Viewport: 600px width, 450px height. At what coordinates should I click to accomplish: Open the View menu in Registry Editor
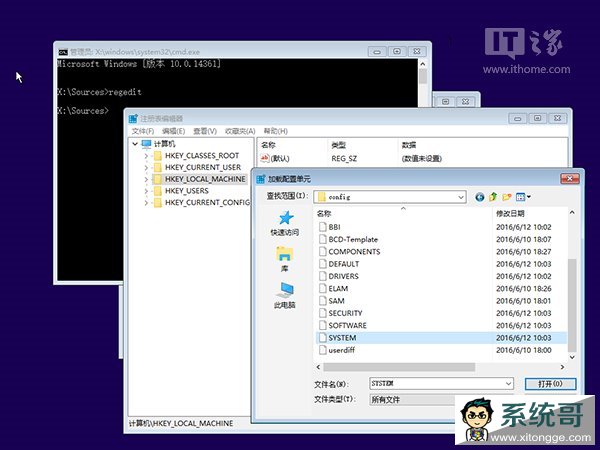[205, 131]
